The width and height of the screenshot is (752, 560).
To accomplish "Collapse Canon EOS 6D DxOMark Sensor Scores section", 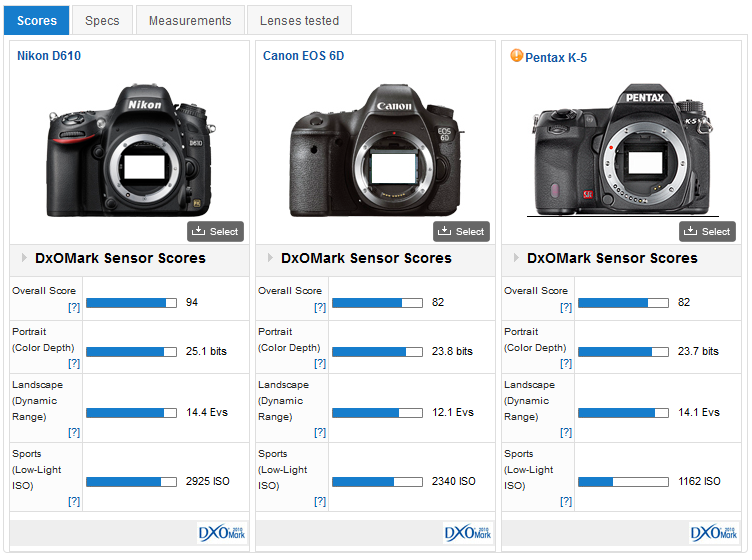I will coord(270,258).
